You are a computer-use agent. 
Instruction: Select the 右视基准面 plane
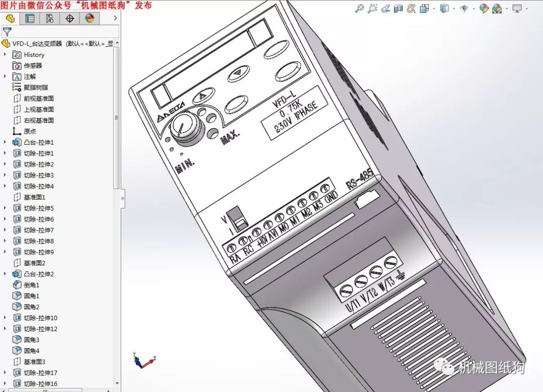(x=33, y=121)
